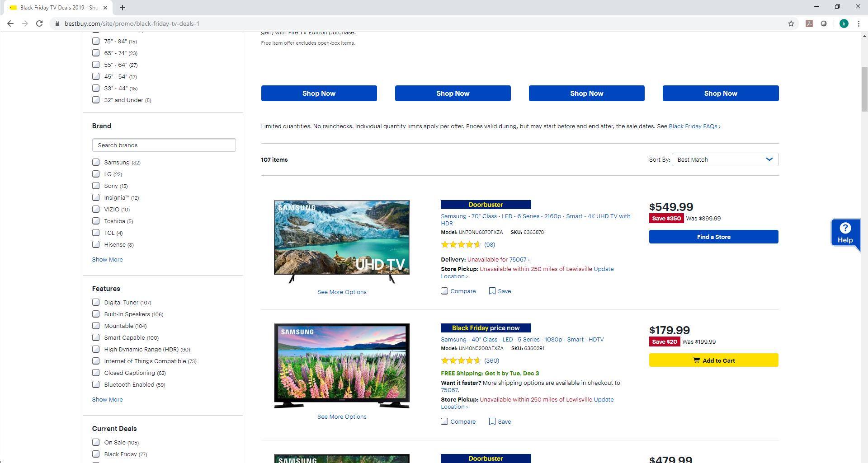This screenshot has height=463, width=868.
Task: Bookmark this page with the star icon
Action: (x=791, y=23)
